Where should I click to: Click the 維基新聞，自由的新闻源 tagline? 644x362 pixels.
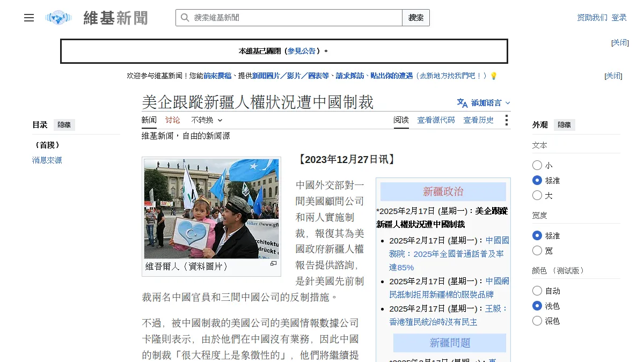186,136
